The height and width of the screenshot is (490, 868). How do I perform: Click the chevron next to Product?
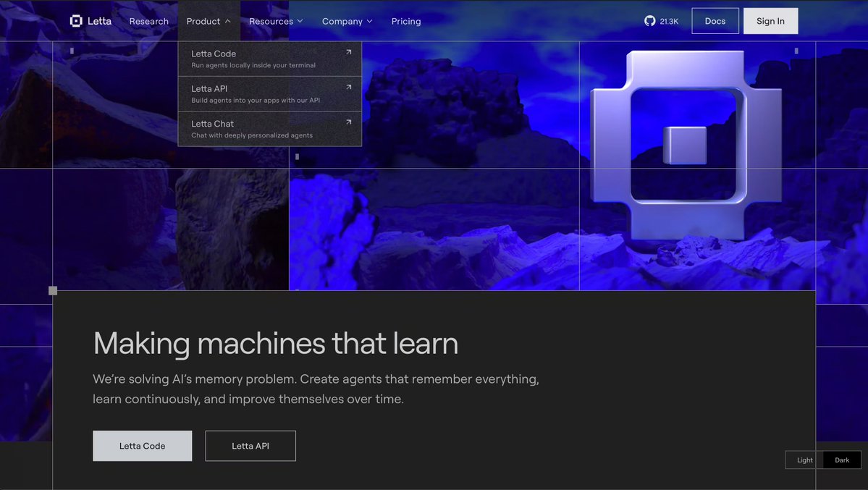[x=227, y=21]
